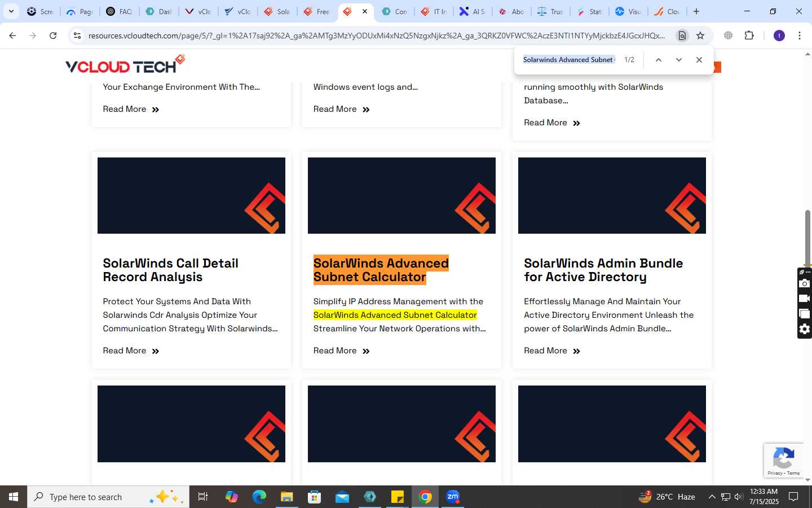Reload the current page

53,36
